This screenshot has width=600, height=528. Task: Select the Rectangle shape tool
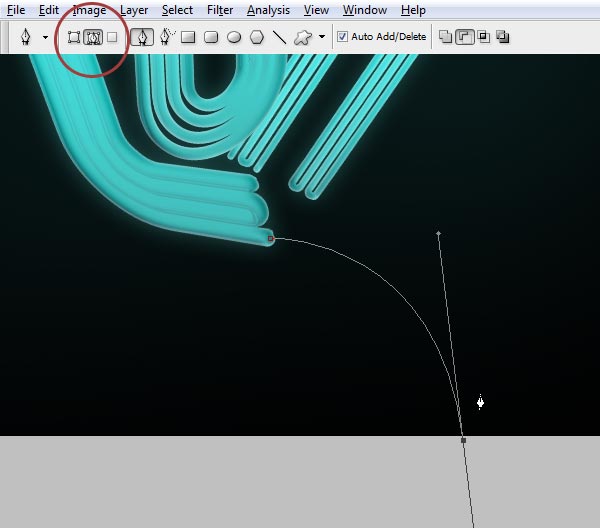pyautogui.click(x=188, y=37)
